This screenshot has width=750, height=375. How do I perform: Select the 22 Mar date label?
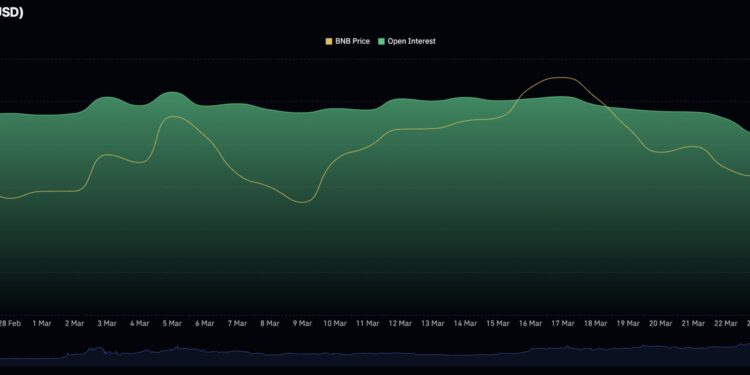point(725,323)
